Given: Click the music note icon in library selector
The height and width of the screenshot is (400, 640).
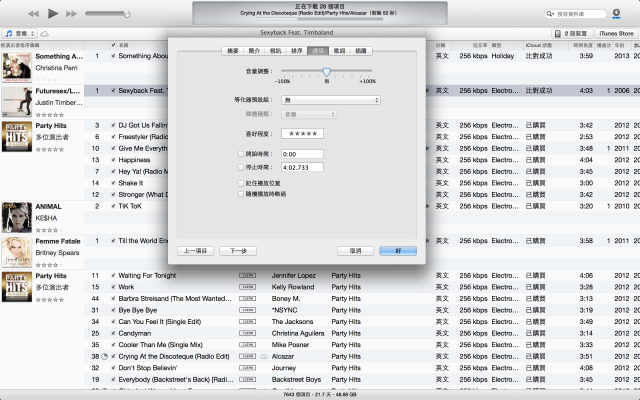Looking at the screenshot, I should (x=9, y=33).
